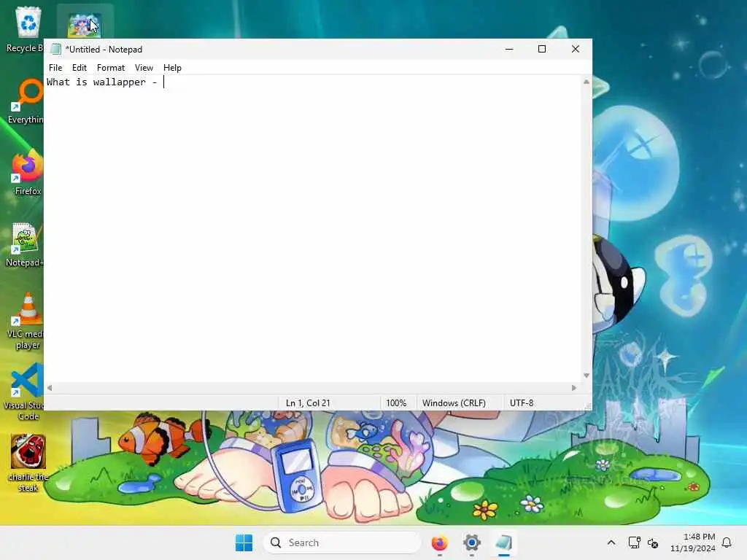Click the network display tray icon
747x560 pixels.
pos(634,542)
